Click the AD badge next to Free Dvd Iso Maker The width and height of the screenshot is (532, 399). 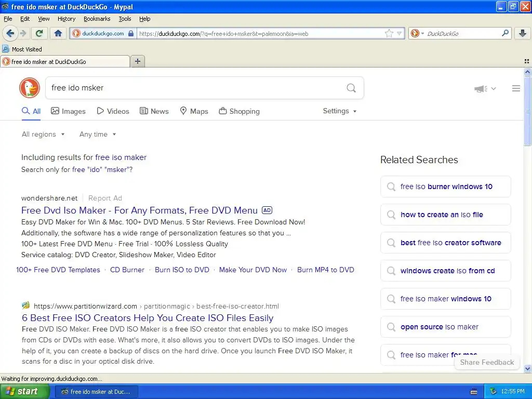click(267, 210)
